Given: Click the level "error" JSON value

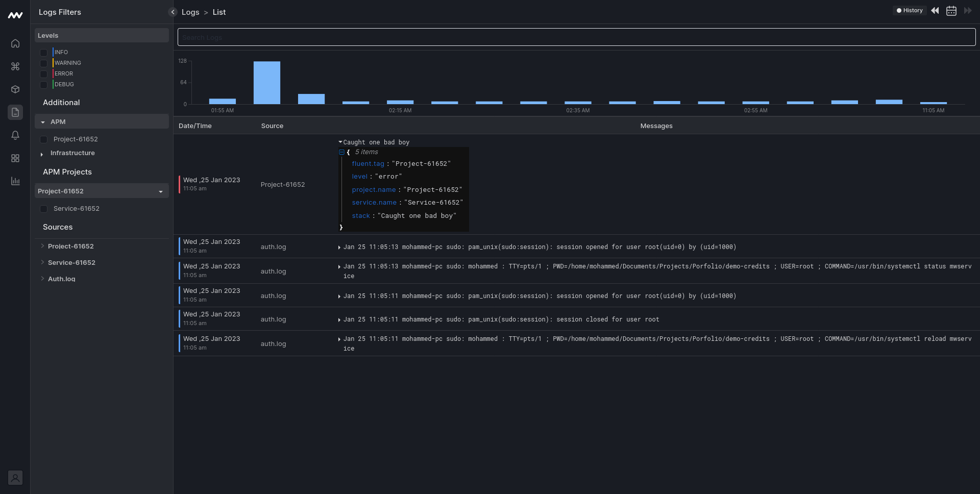Looking at the screenshot, I should pyautogui.click(x=388, y=177).
